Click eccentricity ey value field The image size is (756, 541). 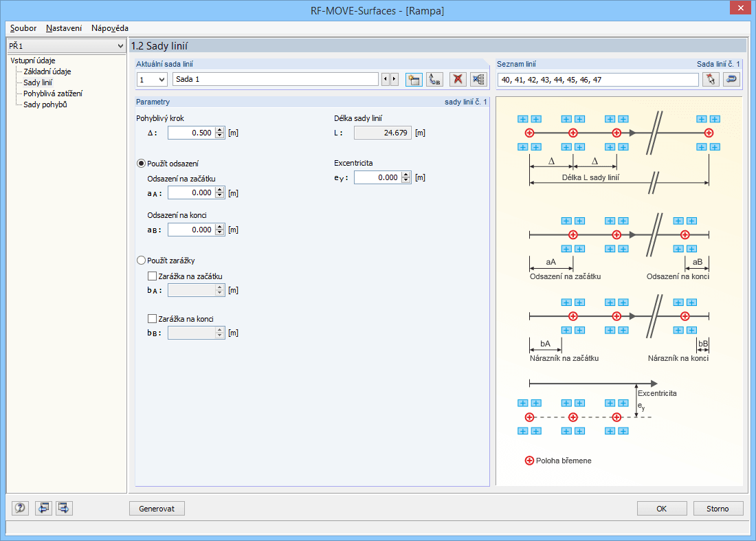tap(378, 177)
